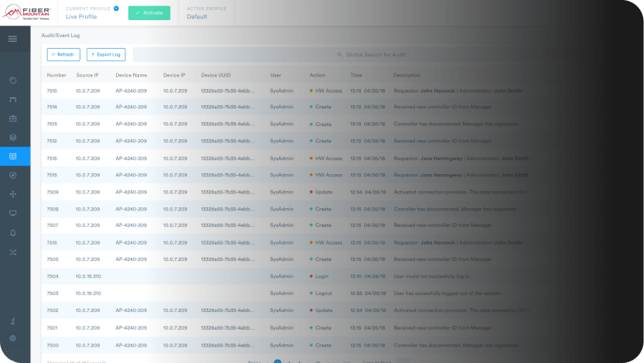644x363 pixels.
Task: Select log entry number 7505
Action: pos(53,259)
